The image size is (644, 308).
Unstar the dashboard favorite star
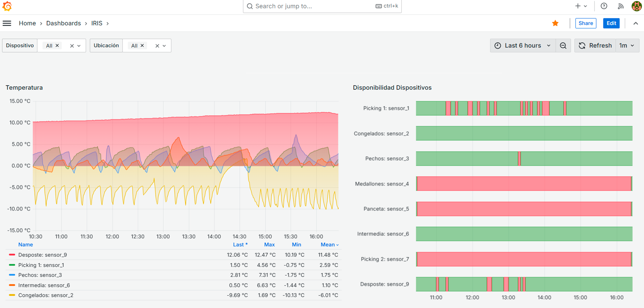555,23
